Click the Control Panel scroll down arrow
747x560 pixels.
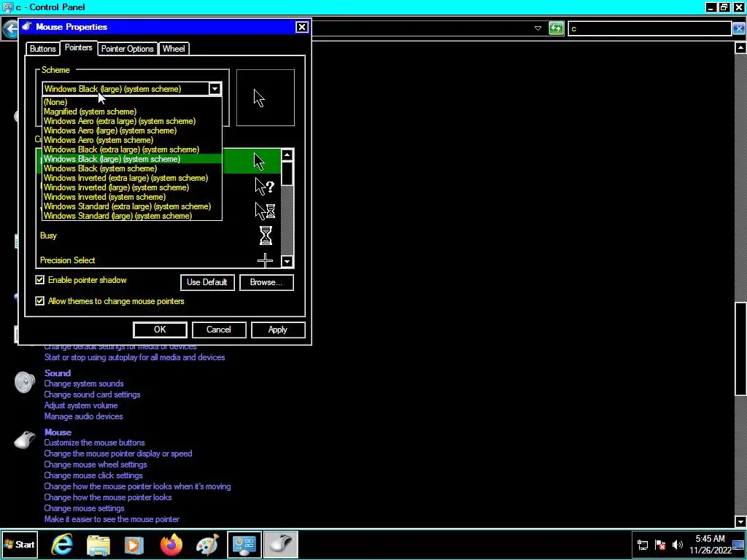pyautogui.click(x=741, y=521)
